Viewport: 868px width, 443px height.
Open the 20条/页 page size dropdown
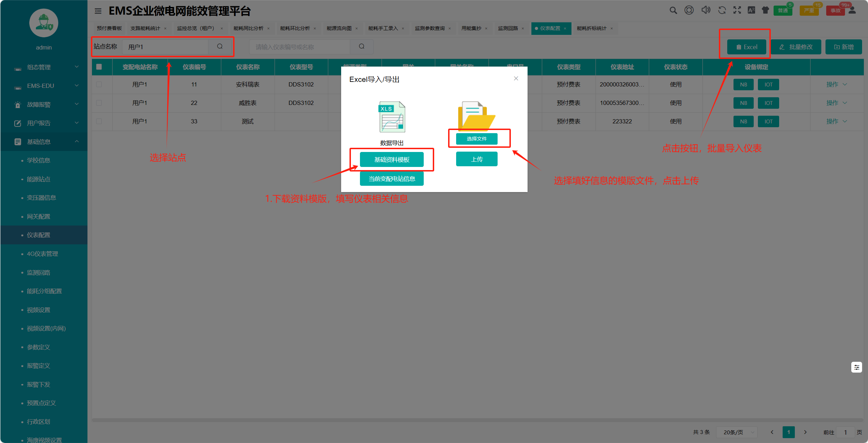737,432
